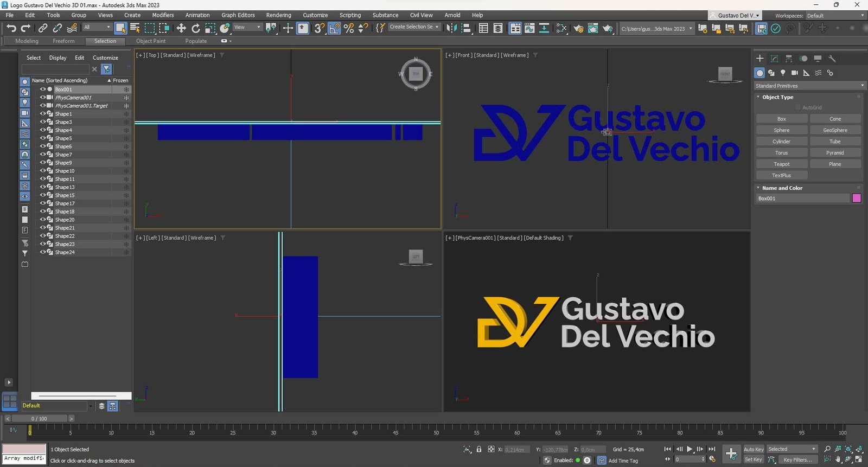The height and width of the screenshot is (467, 868).
Task: Activate the Unlink Selection tool
Action: click(57, 28)
